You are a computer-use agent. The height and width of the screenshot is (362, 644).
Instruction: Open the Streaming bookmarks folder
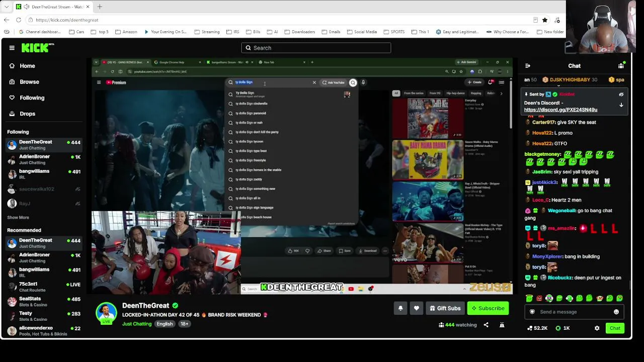click(206, 32)
